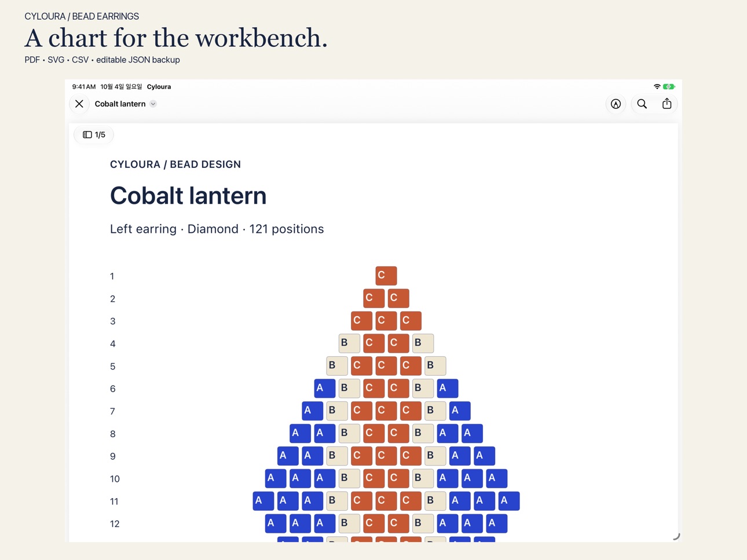The width and height of the screenshot is (747, 560).
Task: Tap the battery status icon
Action: pos(669,87)
